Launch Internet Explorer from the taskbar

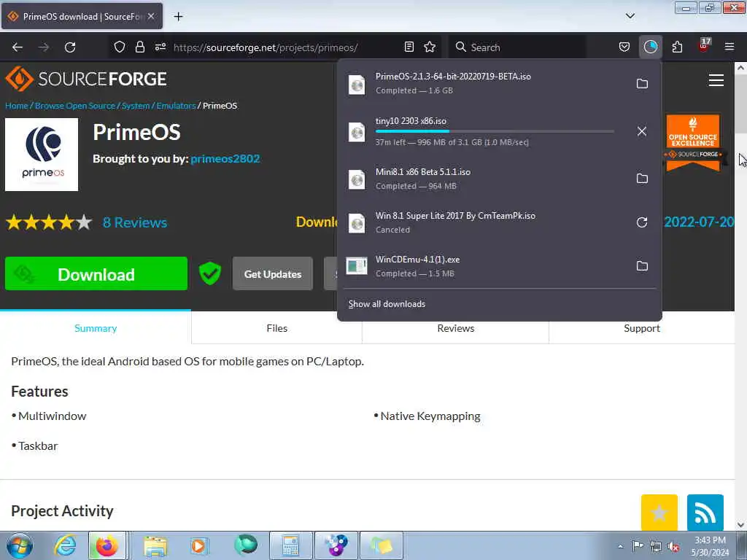tap(65, 545)
